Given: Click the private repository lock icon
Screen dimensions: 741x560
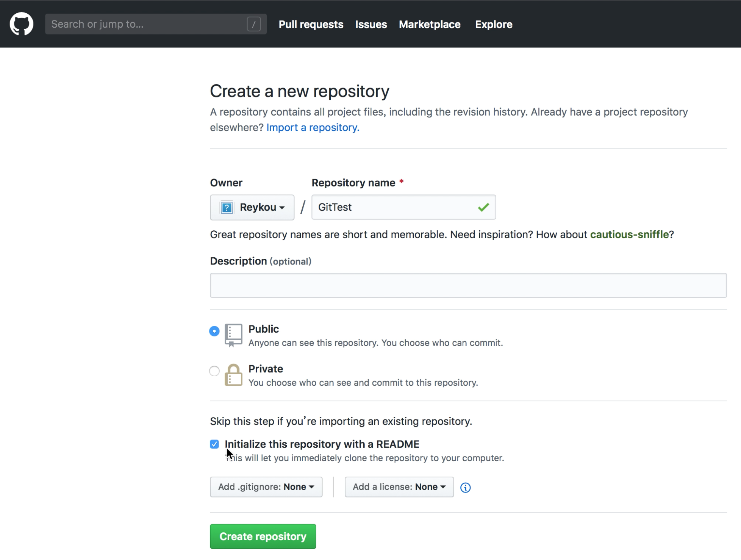Looking at the screenshot, I should [x=233, y=375].
